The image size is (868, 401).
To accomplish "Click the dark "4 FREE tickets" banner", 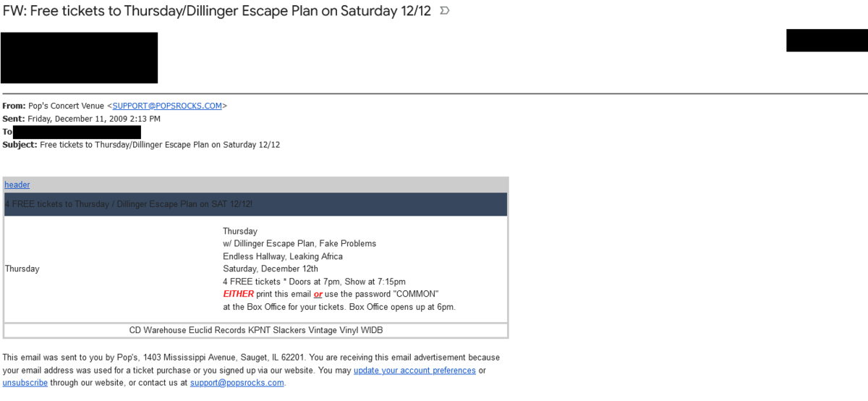I will (x=255, y=204).
